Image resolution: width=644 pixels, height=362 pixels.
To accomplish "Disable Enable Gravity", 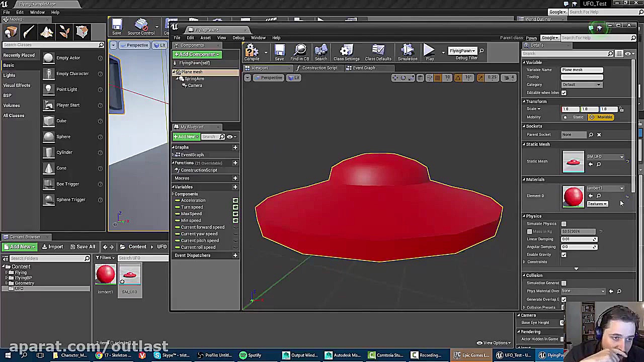I will (563, 254).
